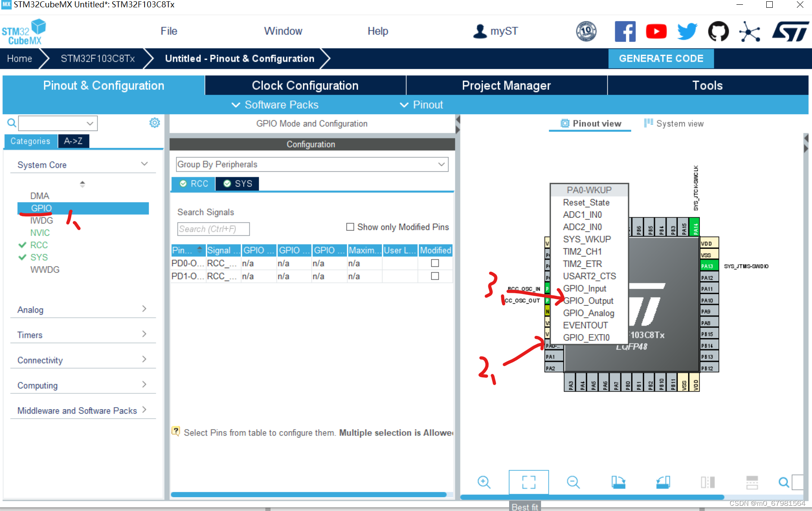Click the myST account icon

[480, 31]
